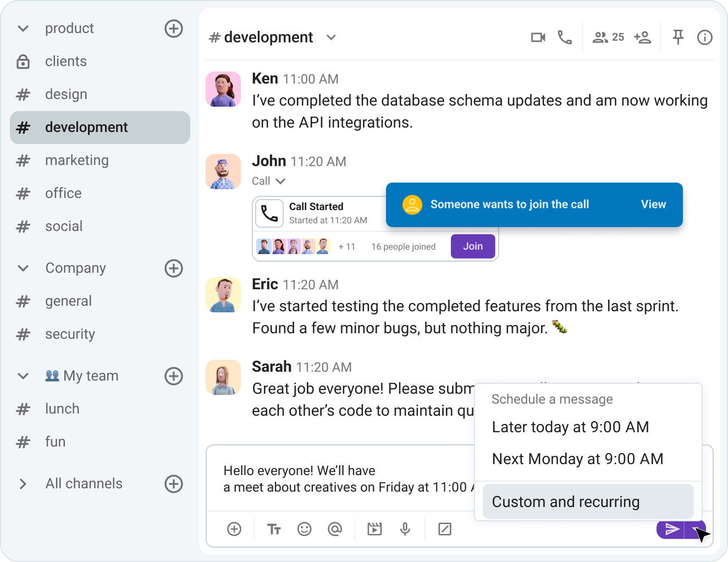The width and height of the screenshot is (728, 562).
Task: Start a video call in development channel
Action: tap(538, 37)
